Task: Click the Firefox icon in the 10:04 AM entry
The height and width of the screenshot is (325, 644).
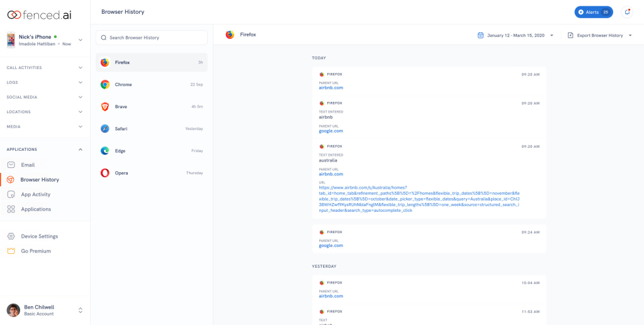Action: (x=322, y=283)
